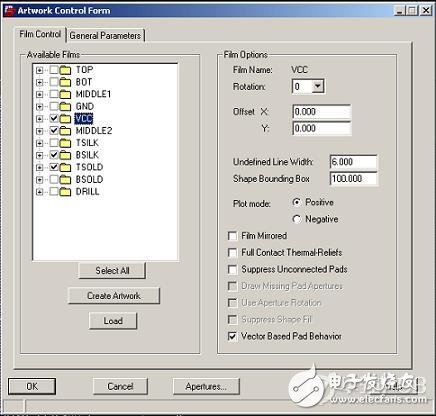
Task: Click the DRILL folder icon
Action: click(x=65, y=192)
